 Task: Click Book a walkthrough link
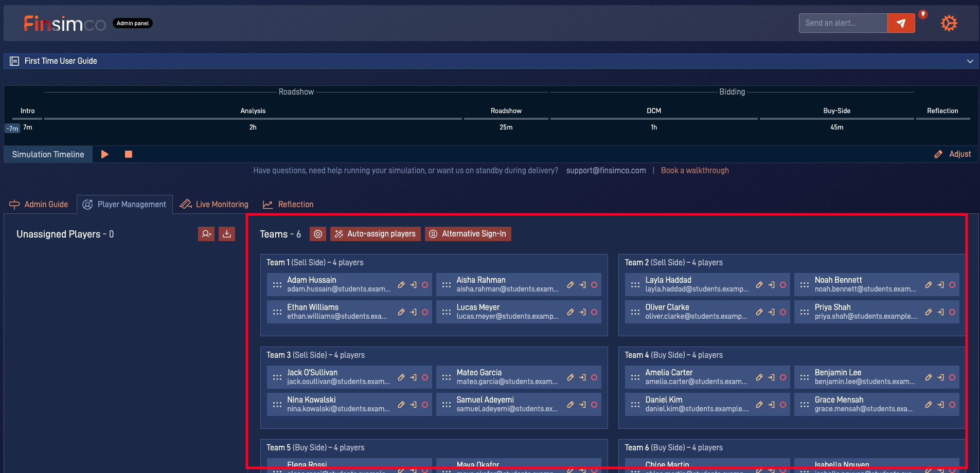coord(695,171)
